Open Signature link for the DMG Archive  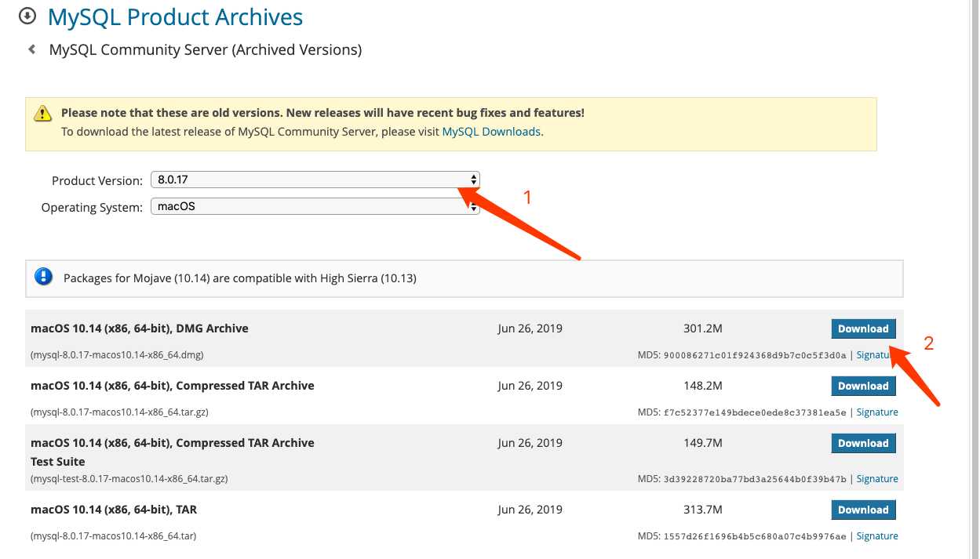pyautogui.click(x=877, y=355)
